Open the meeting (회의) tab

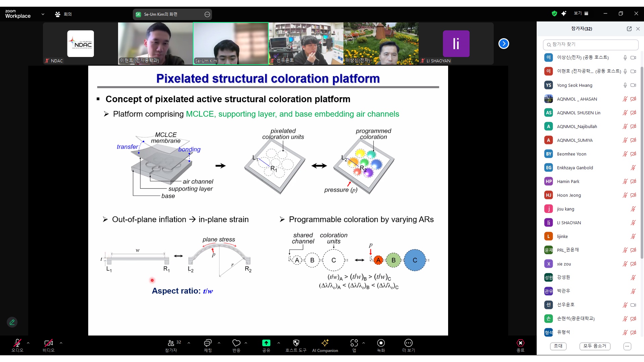click(63, 14)
